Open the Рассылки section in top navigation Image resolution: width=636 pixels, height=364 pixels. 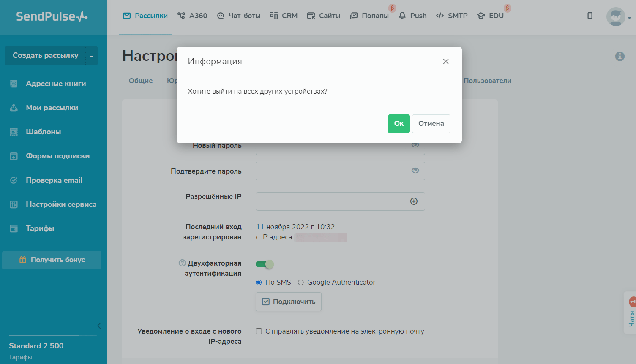(x=145, y=16)
